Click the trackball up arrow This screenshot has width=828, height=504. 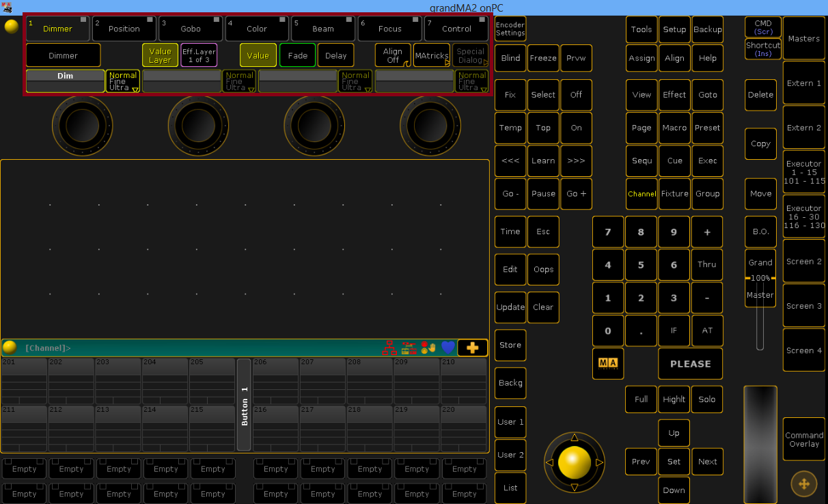pyautogui.click(x=575, y=437)
